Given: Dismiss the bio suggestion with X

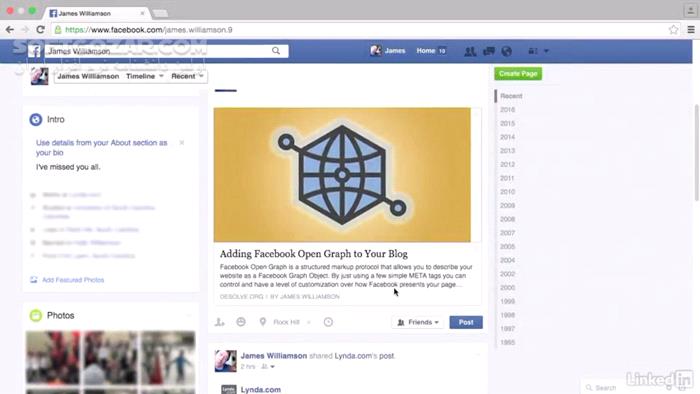Looking at the screenshot, I should (182, 143).
